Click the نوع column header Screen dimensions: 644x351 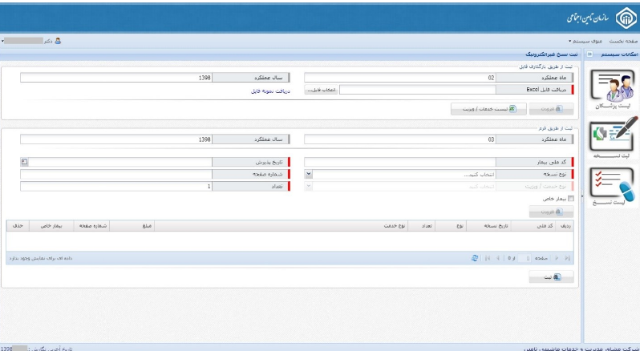451,226
